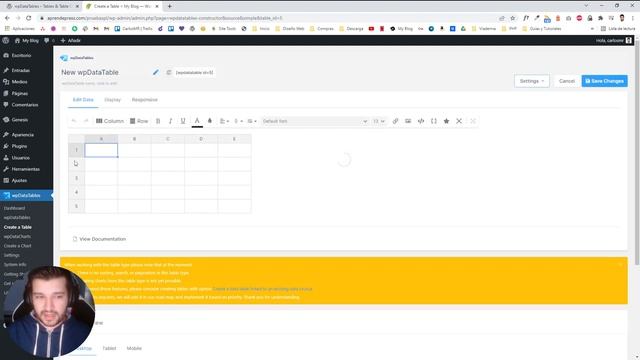The image size is (640, 360).
Task: Undo the last table edit
Action: (x=74, y=121)
